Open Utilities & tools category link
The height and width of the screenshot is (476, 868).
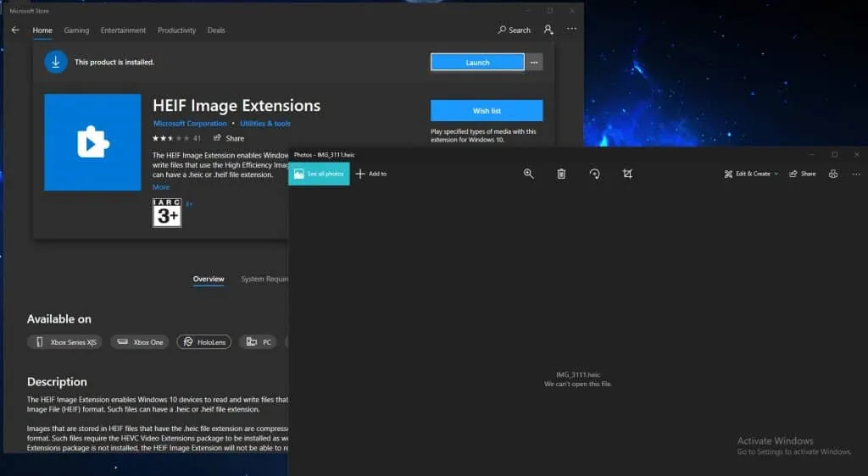[x=265, y=124]
